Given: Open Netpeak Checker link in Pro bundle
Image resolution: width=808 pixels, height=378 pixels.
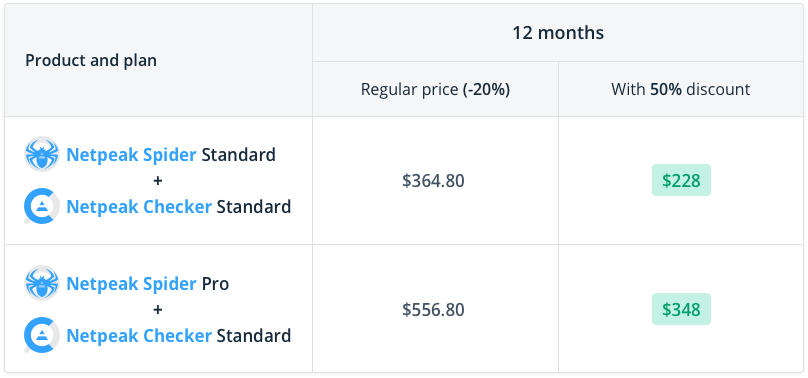Looking at the screenshot, I should [139, 336].
